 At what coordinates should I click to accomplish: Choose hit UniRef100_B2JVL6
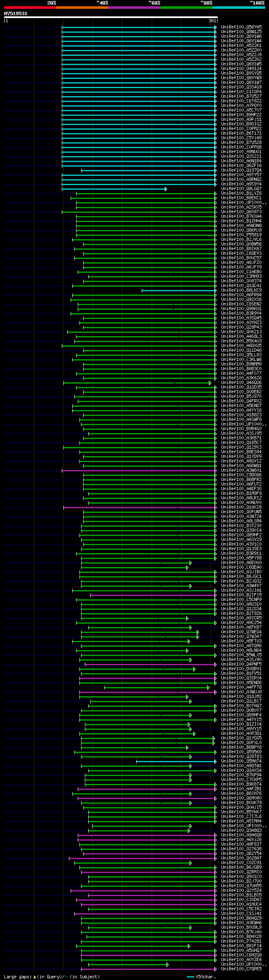[241, 240]
